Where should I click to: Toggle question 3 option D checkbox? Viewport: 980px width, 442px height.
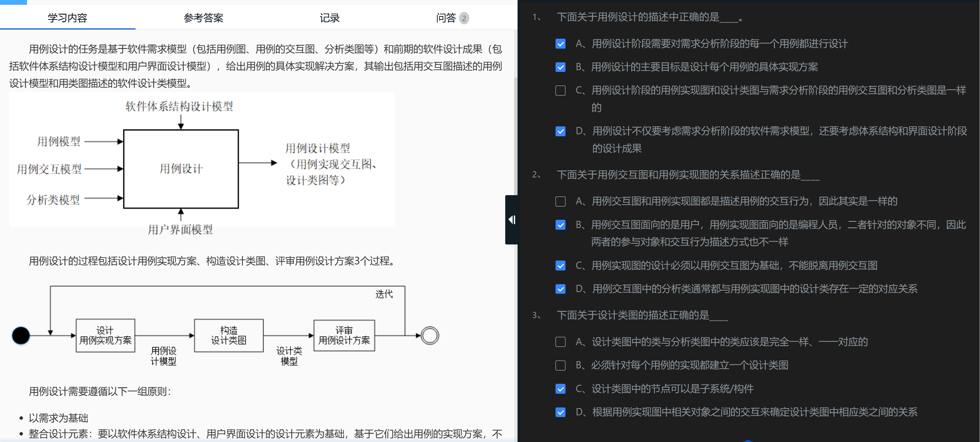point(560,412)
